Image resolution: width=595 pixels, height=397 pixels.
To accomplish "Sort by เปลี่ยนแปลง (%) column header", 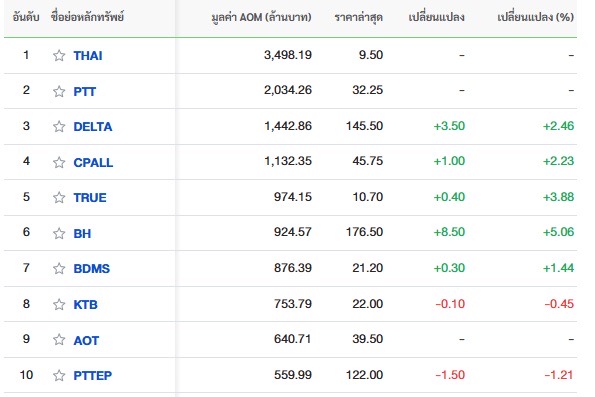I will (x=535, y=17).
